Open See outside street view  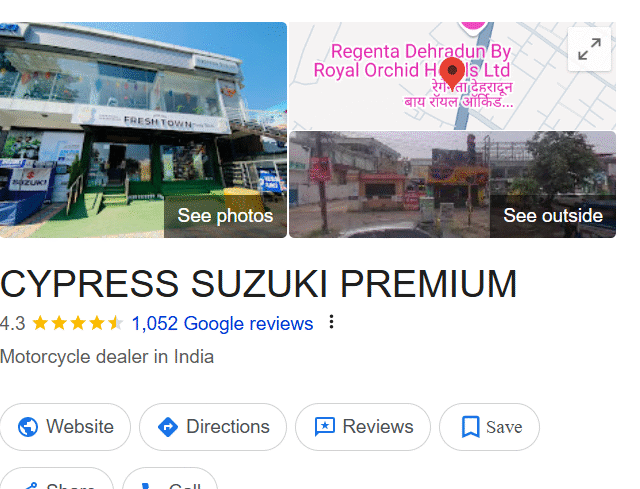553,216
